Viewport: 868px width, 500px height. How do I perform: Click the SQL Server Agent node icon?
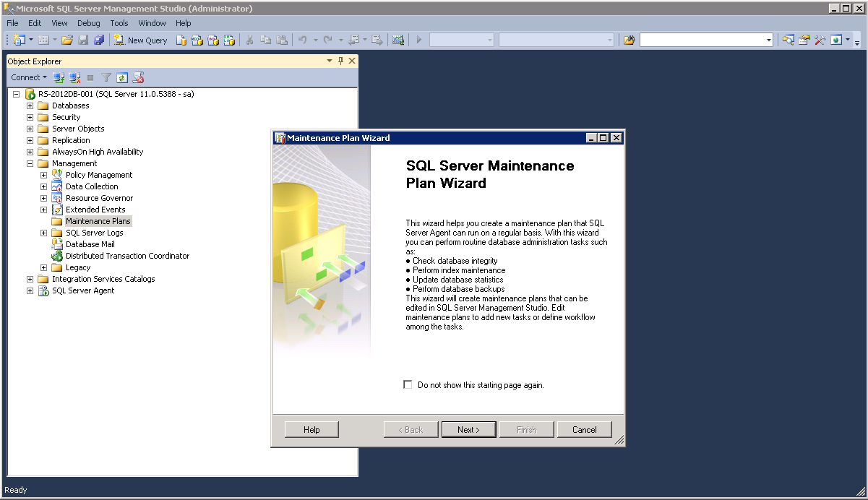43,290
